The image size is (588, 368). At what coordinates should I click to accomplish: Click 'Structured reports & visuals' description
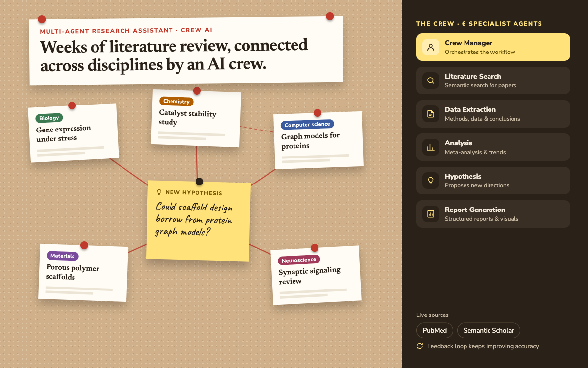pyautogui.click(x=482, y=219)
